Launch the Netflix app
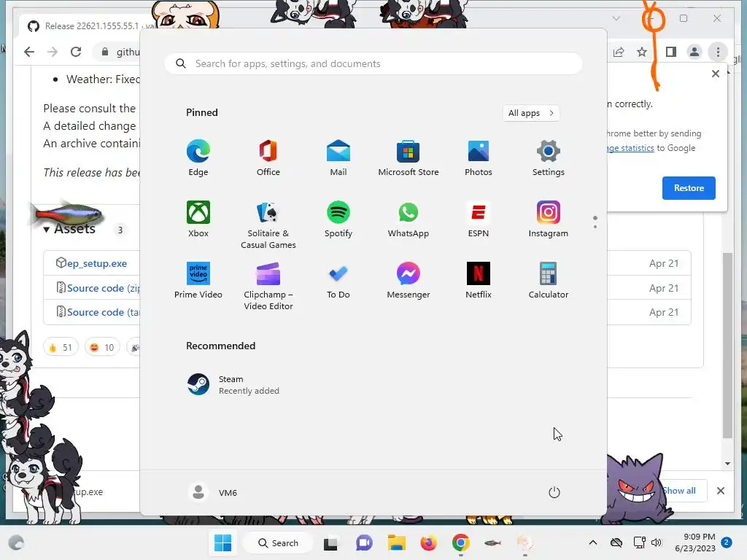747x560 pixels. click(479, 281)
